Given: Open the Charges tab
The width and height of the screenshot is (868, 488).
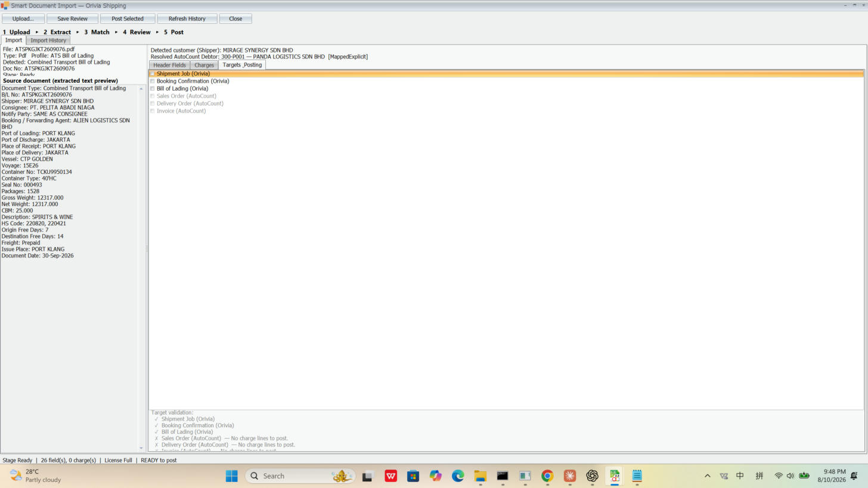Looking at the screenshot, I should click(x=204, y=65).
